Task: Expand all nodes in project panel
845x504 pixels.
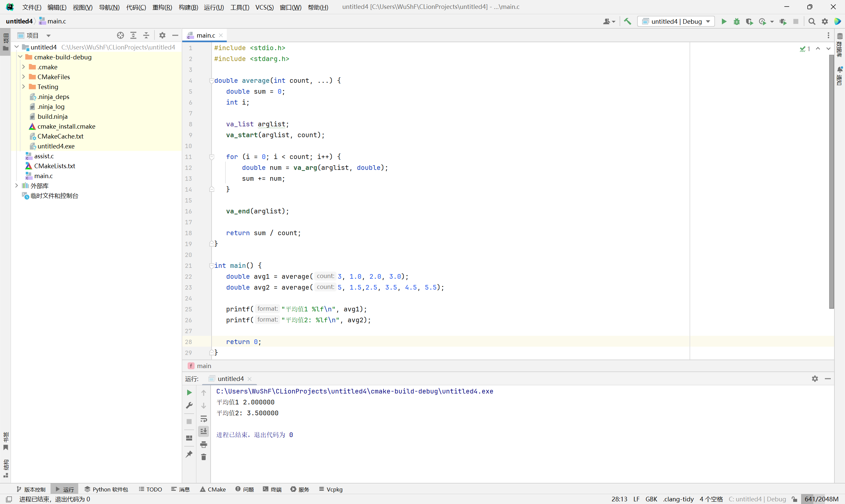Action: 133,35
